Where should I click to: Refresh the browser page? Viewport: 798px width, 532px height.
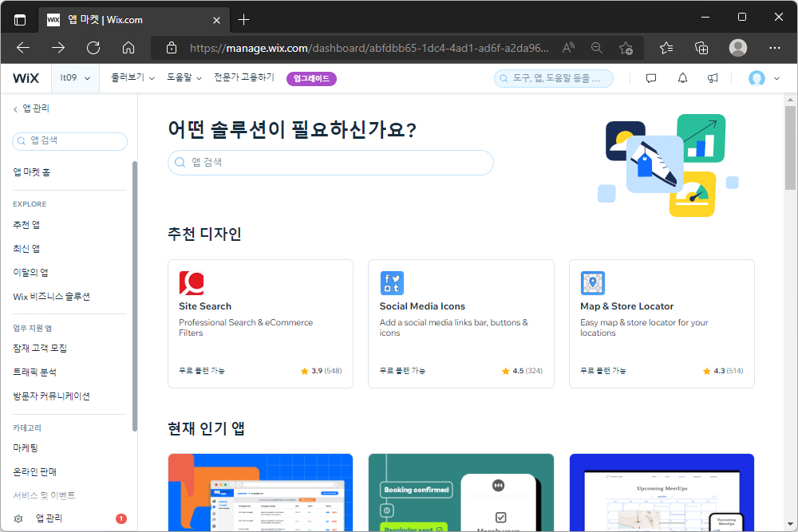(93, 48)
